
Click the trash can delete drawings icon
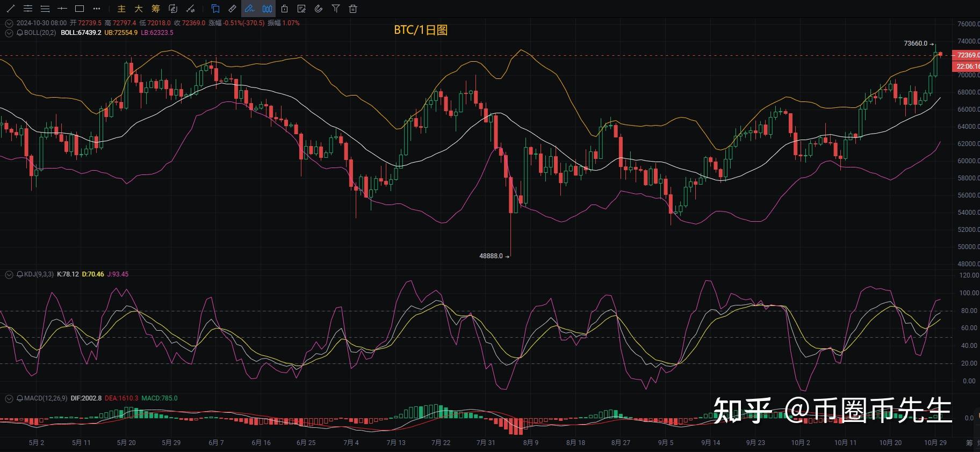point(353,9)
